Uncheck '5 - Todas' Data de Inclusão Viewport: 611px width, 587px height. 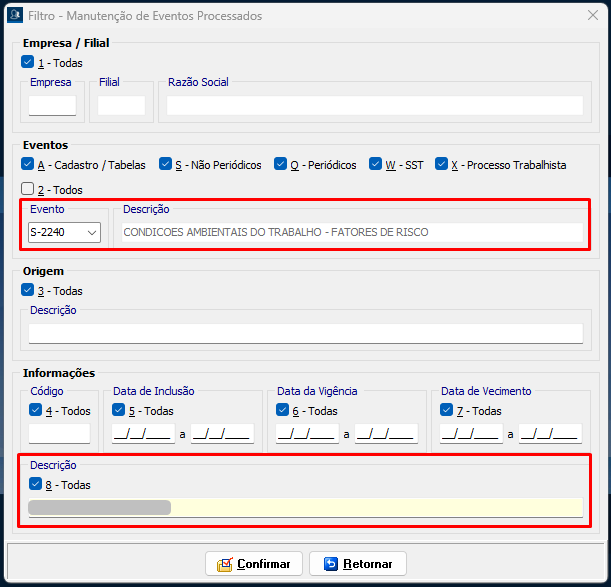120,410
